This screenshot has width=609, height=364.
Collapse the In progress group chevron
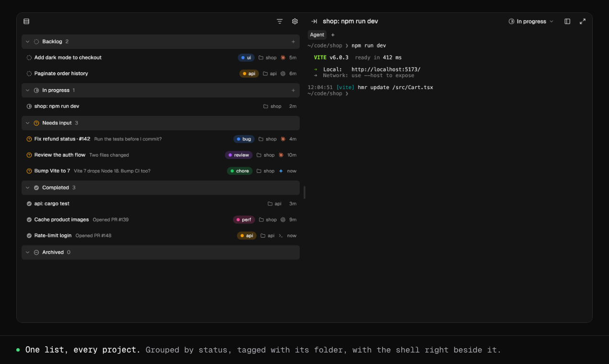coord(28,91)
